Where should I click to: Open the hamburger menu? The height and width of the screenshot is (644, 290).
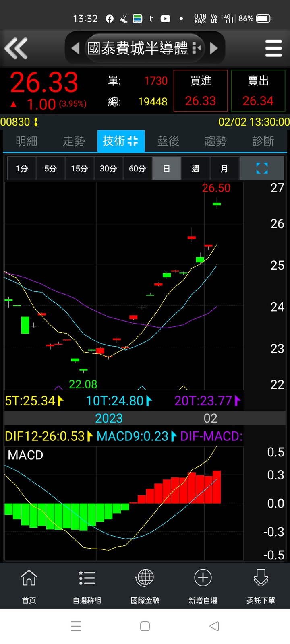[273, 48]
